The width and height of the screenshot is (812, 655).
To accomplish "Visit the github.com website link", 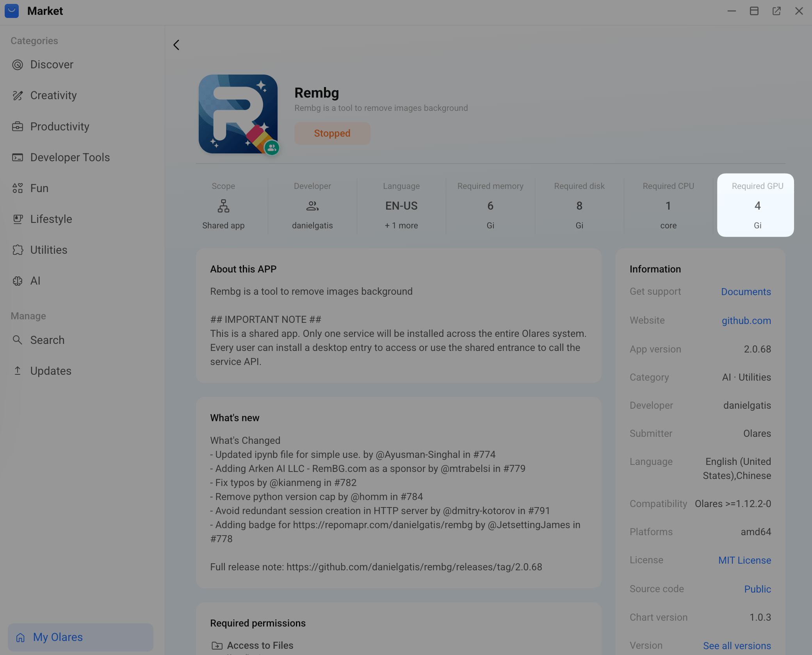I will pyautogui.click(x=746, y=320).
